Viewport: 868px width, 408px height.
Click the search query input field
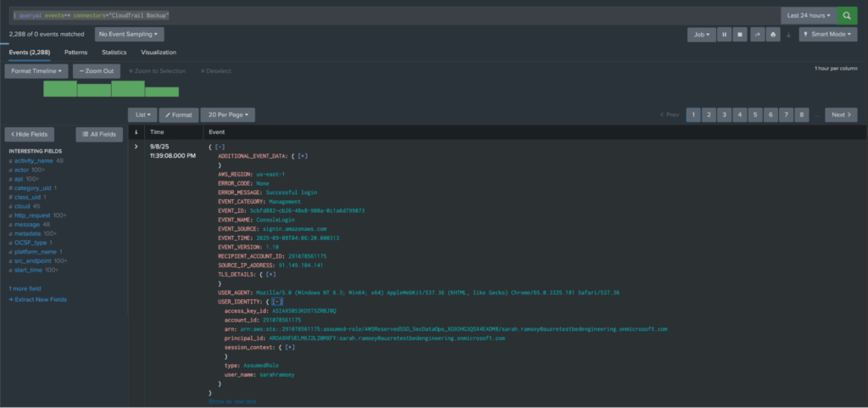click(x=394, y=15)
